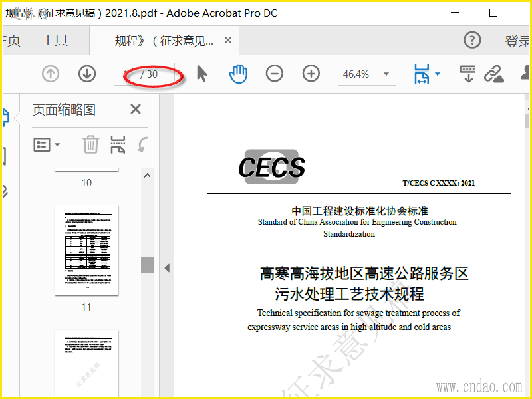Select the arrow selection tool
Image resolution: width=532 pixels, height=399 pixels.
pos(202,74)
